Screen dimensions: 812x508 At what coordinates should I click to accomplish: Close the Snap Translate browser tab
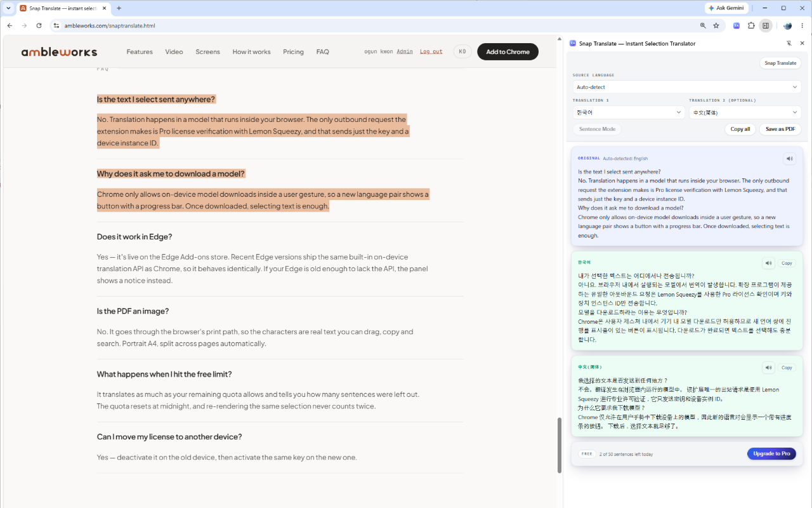point(104,8)
